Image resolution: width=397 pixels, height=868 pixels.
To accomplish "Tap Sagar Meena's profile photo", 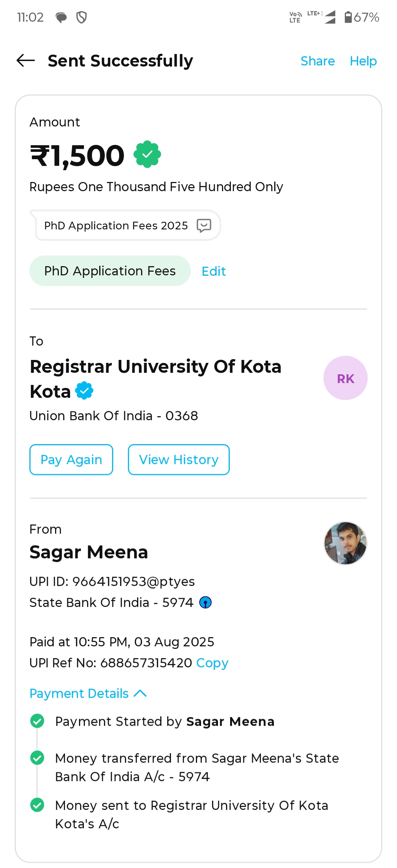I will point(345,543).
